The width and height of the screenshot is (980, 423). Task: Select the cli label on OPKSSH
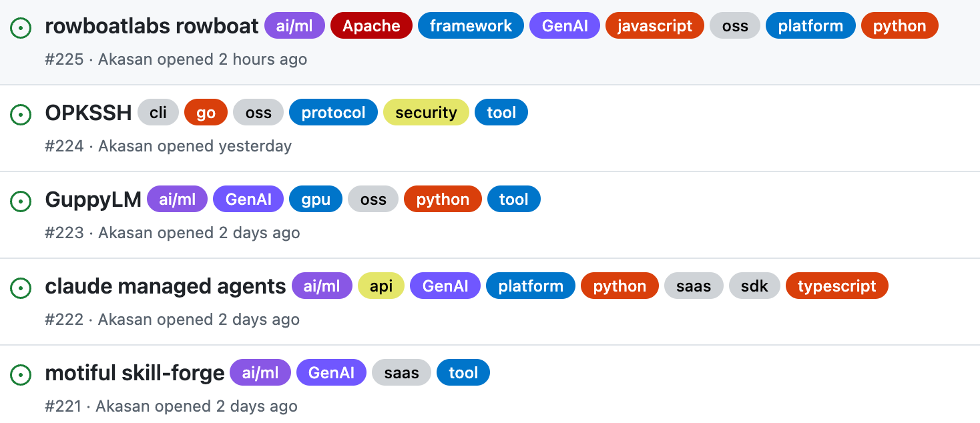(x=158, y=113)
